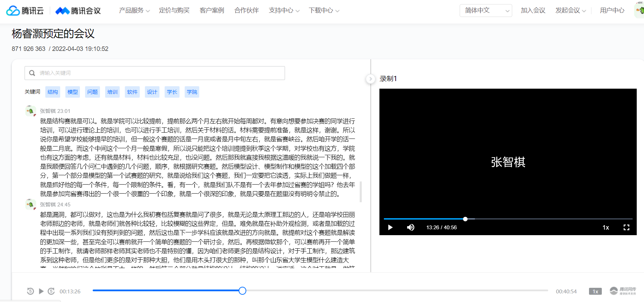
Task: Go to 客户案例 in navigation
Action: click(212, 11)
